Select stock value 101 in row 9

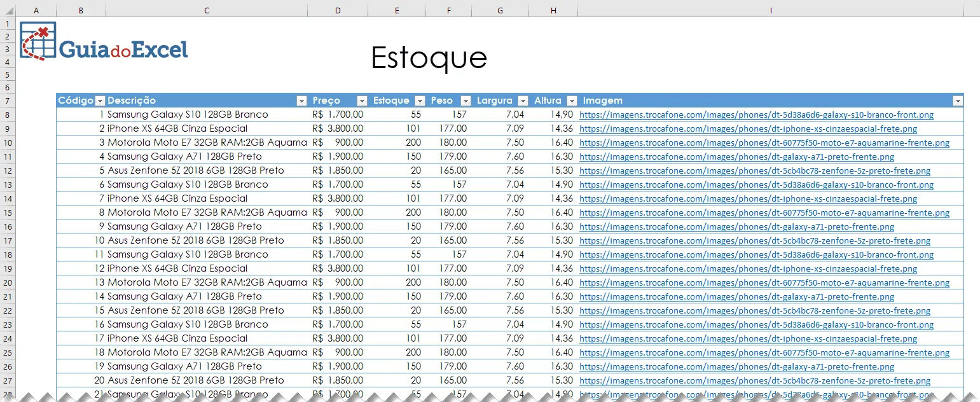pos(397,128)
